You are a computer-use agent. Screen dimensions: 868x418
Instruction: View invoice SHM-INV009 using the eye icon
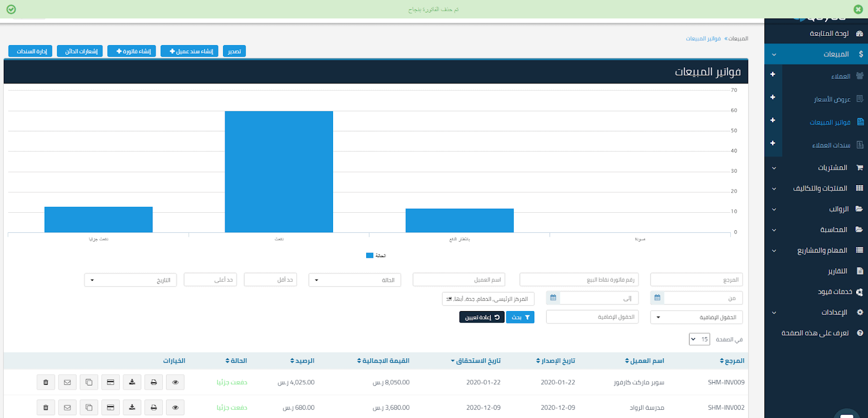pyautogui.click(x=175, y=382)
